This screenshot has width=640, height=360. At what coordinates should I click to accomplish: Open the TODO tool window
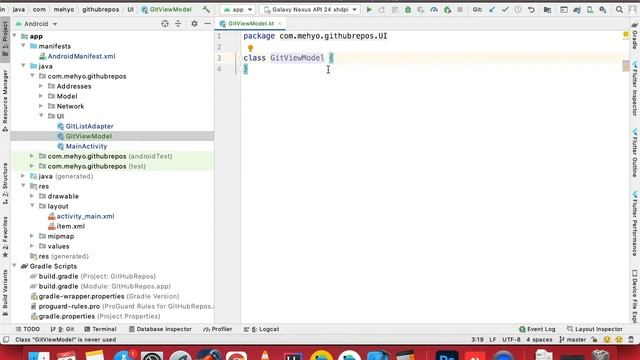click(28, 329)
